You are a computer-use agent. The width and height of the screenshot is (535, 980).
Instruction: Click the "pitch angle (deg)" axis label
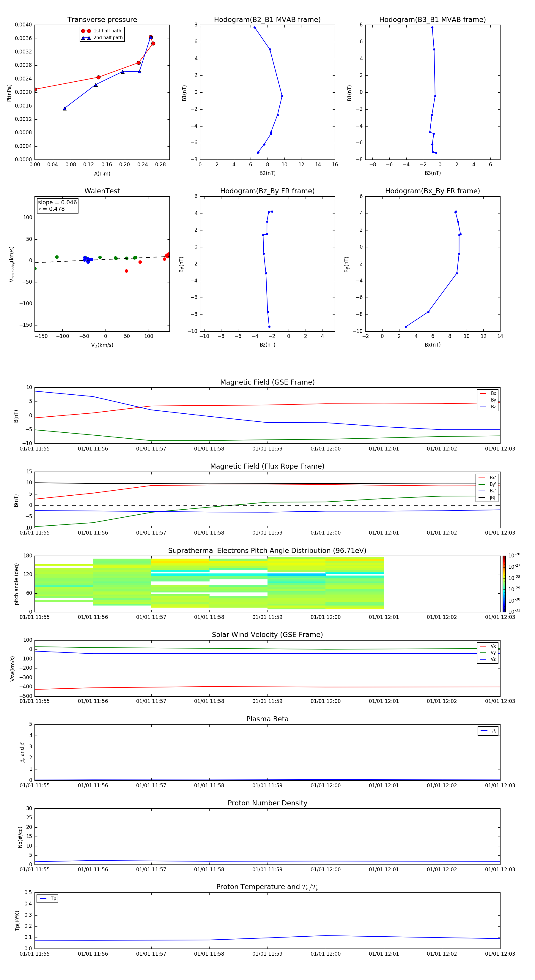coord(16,584)
